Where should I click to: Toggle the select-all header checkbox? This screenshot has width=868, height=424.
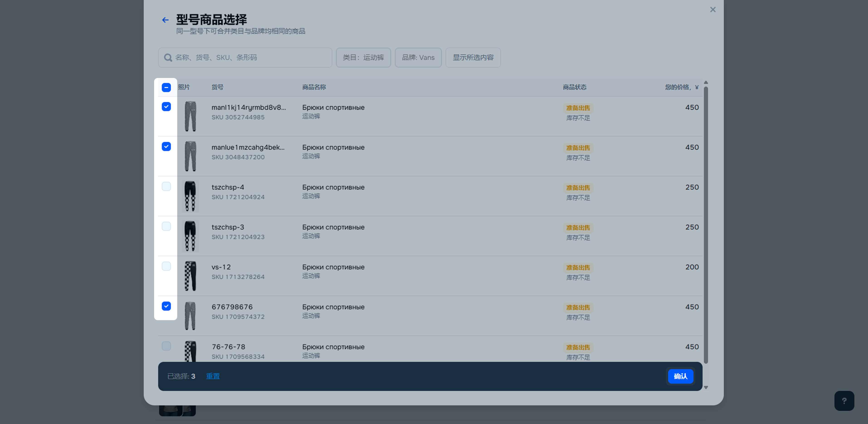(x=166, y=88)
